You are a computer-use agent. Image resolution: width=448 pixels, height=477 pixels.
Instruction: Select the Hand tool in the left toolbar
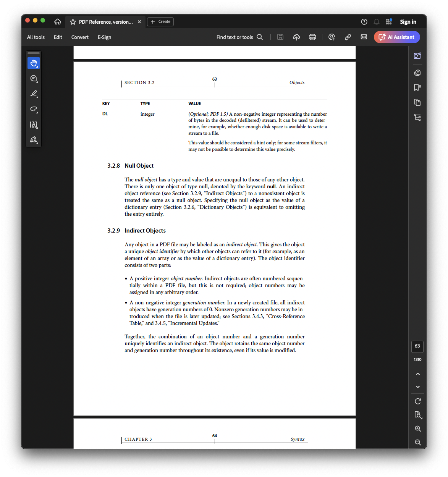(x=34, y=63)
